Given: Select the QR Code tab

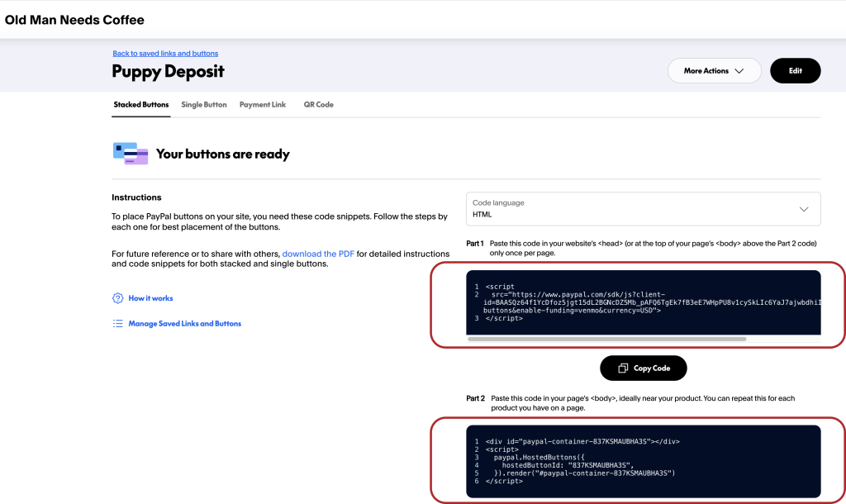Looking at the screenshot, I should [318, 105].
